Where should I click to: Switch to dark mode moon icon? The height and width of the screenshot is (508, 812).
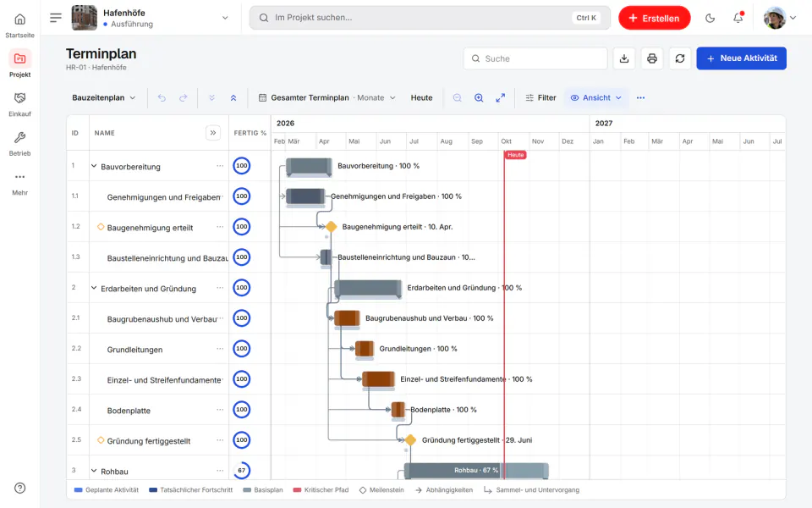[x=710, y=18]
